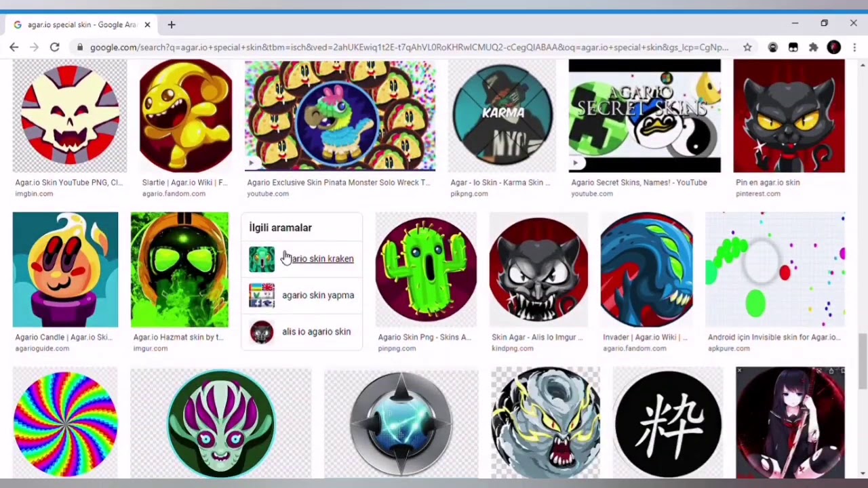Click related search 'agario skin kraken'
Image resolution: width=868 pixels, height=488 pixels.
tap(318, 259)
